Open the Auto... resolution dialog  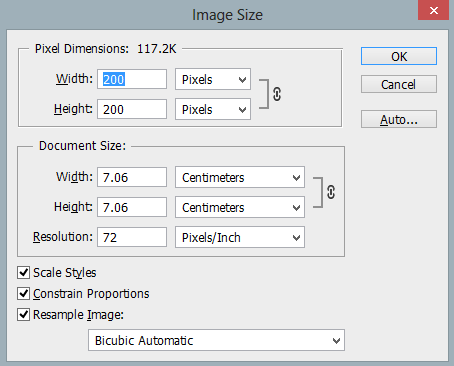(399, 119)
